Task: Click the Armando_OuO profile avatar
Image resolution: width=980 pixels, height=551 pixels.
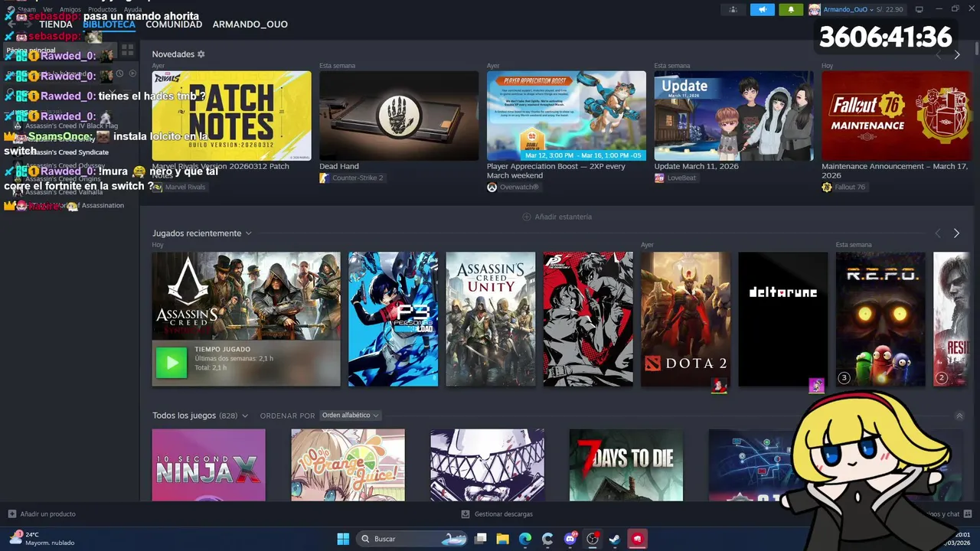Action: 815,9
